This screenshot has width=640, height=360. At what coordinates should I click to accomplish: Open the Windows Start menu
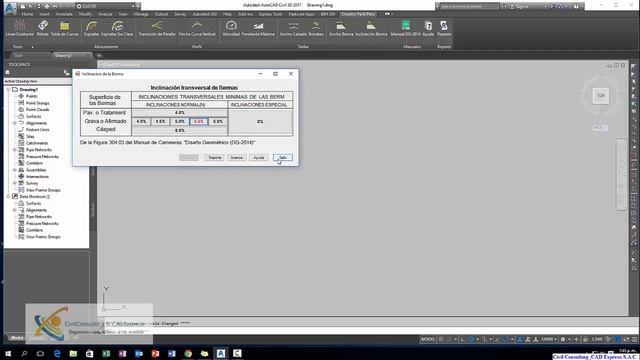coord(8,353)
